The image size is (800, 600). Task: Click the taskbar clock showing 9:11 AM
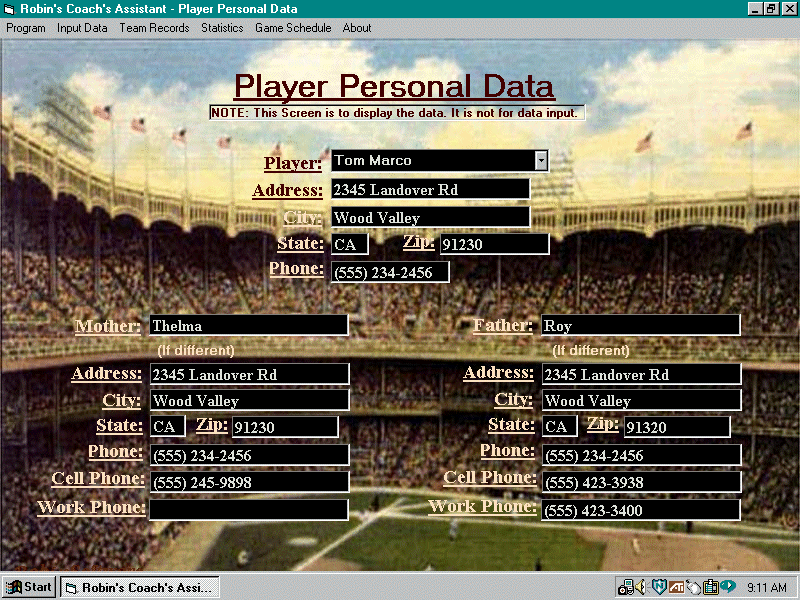point(766,588)
